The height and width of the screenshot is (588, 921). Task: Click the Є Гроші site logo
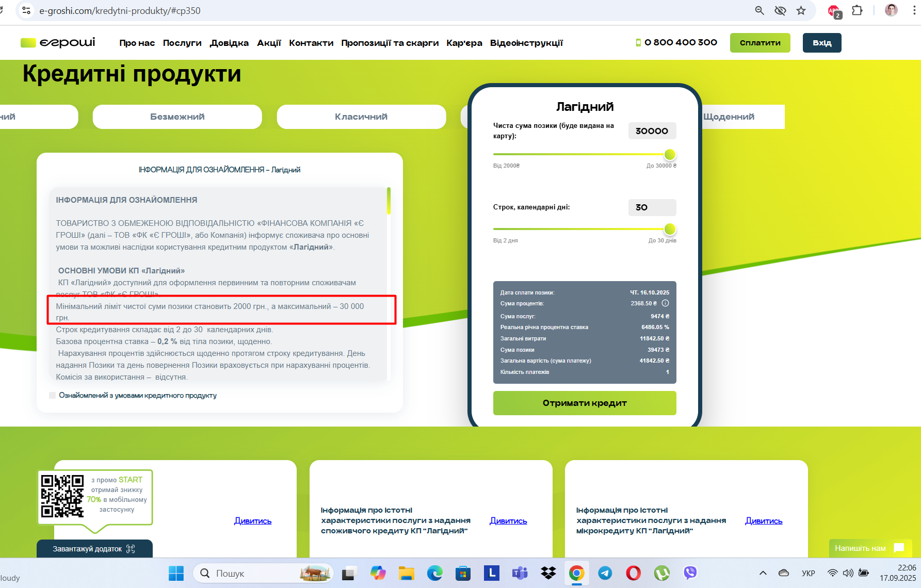tap(58, 42)
